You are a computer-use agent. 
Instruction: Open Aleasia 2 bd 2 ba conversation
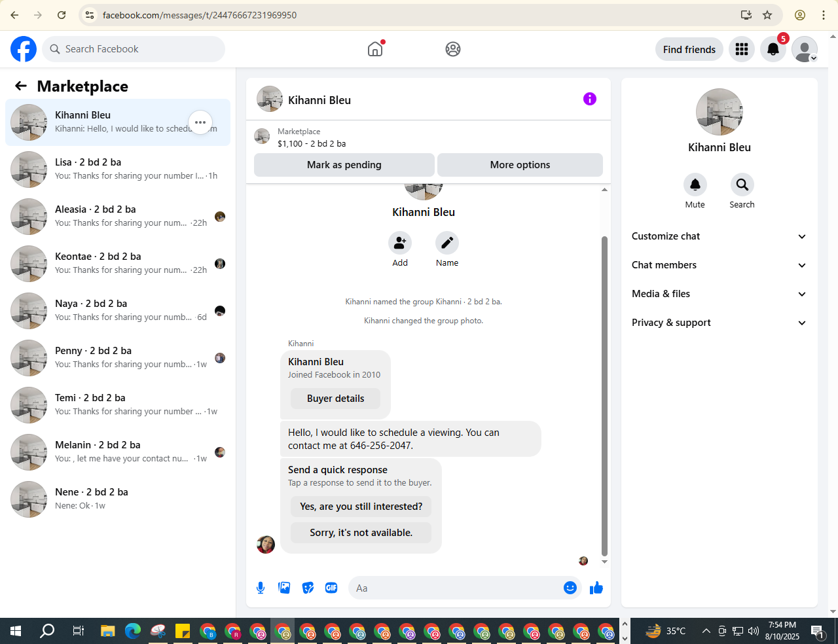point(118,217)
